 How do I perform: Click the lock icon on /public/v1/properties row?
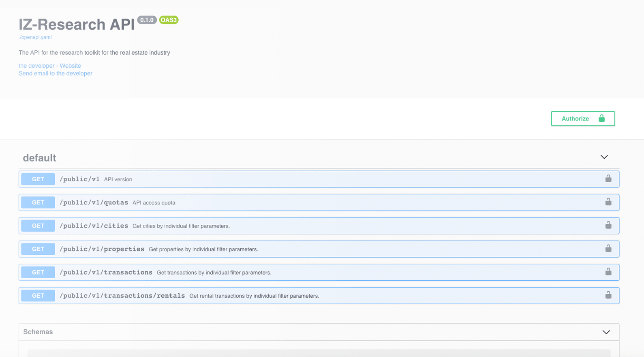tap(608, 248)
